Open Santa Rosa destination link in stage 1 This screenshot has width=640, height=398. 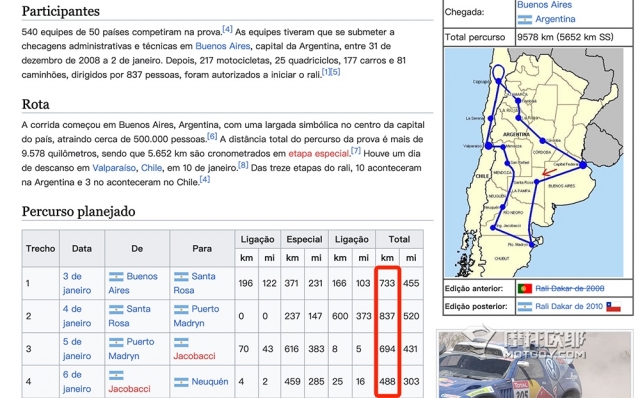coord(194,283)
